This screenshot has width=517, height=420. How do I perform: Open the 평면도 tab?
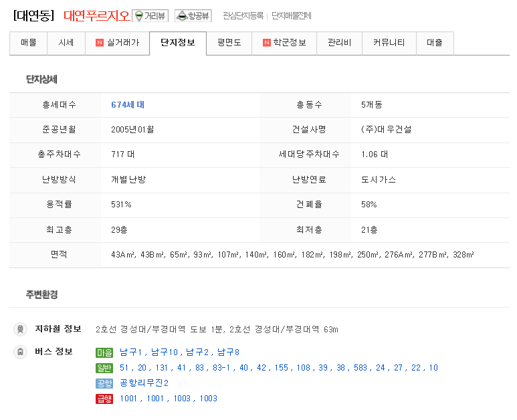pyautogui.click(x=229, y=43)
